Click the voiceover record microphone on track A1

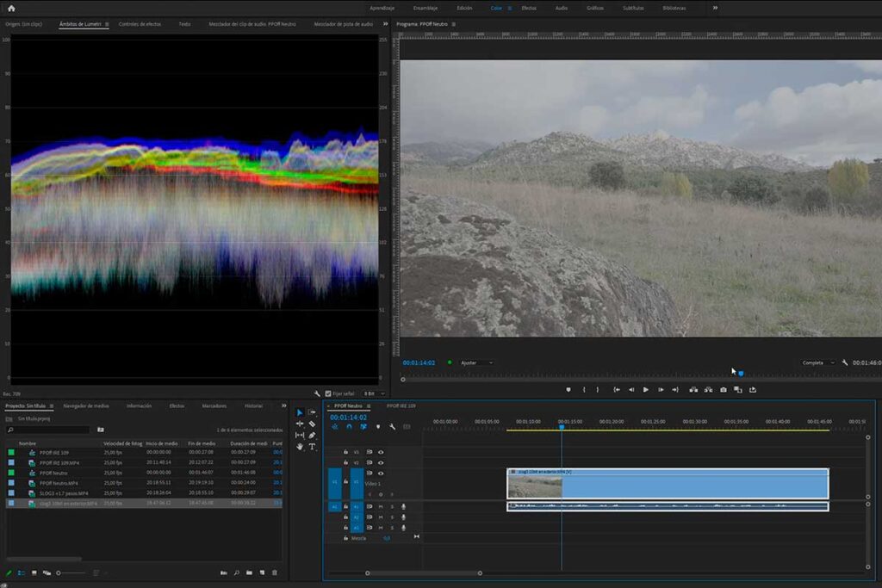point(401,506)
